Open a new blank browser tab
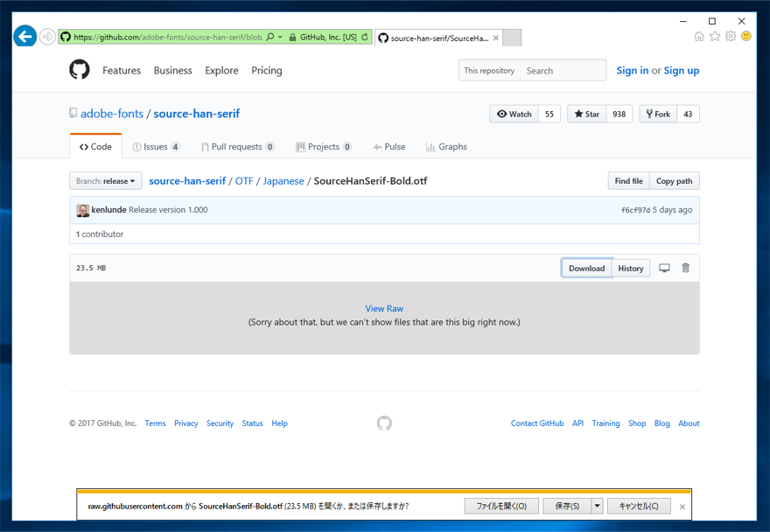This screenshot has width=770, height=532. (x=512, y=38)
